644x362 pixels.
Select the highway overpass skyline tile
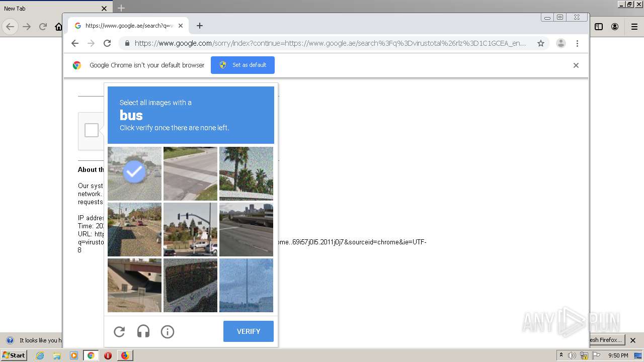pos(246,229)
